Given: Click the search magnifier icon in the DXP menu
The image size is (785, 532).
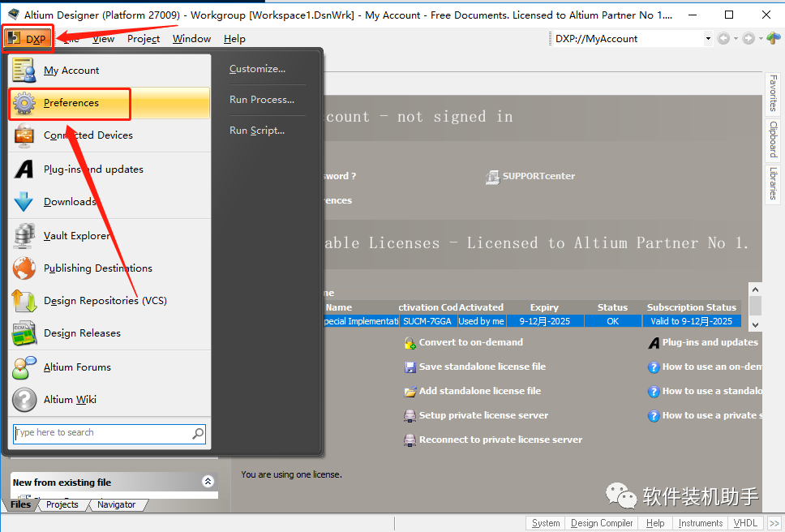Looking at the screenshot, I should click(198, 433).
